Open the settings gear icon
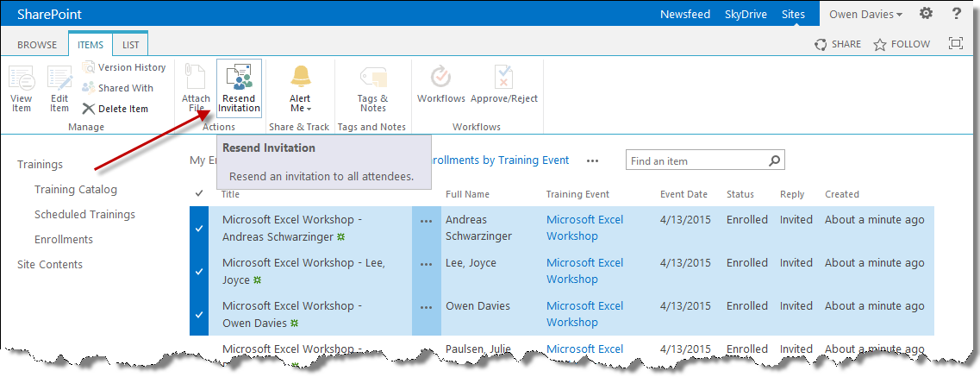The height and width of the screenshot is (377, 980). (x=926, y=14)
